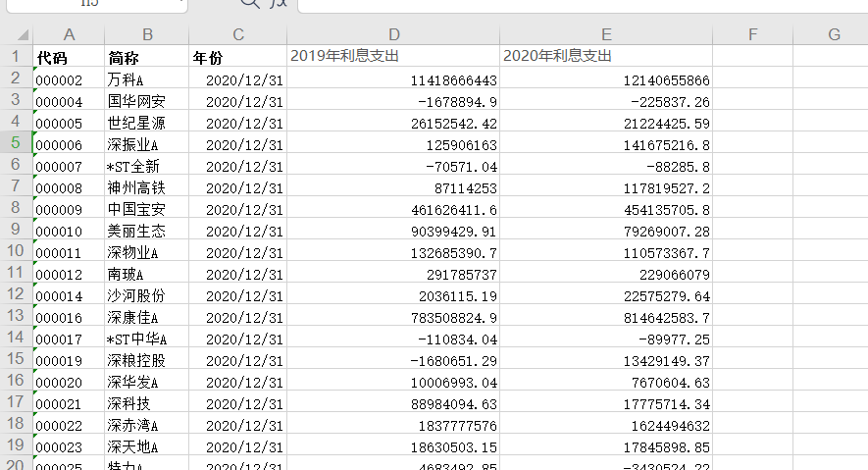This screenshot has width=868, height=470.
Task: Select the 神州高铁 name cell
Action: tap(147, 185)
